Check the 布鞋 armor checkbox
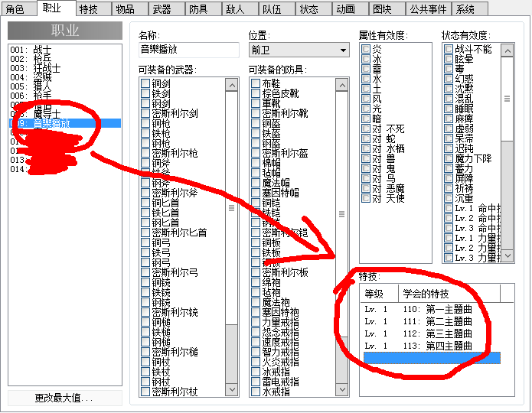 click(256, 83)
